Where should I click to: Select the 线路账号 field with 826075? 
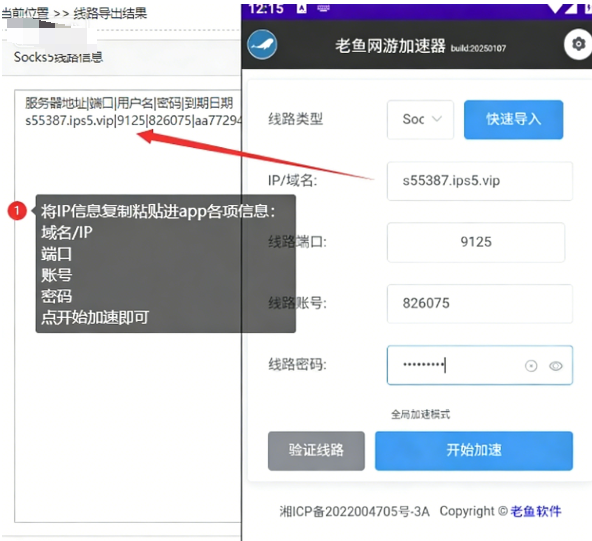coord(480,304)
